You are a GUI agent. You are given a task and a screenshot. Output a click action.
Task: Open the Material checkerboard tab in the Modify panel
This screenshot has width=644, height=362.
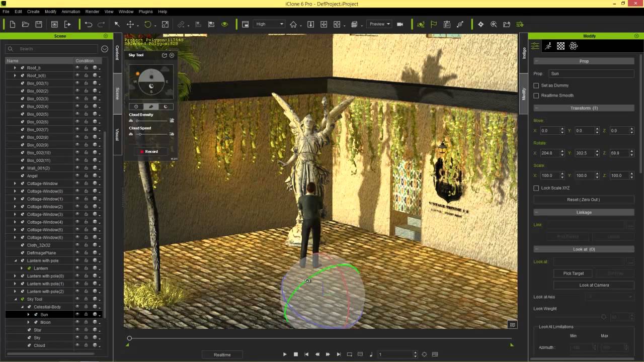(560, 46)
